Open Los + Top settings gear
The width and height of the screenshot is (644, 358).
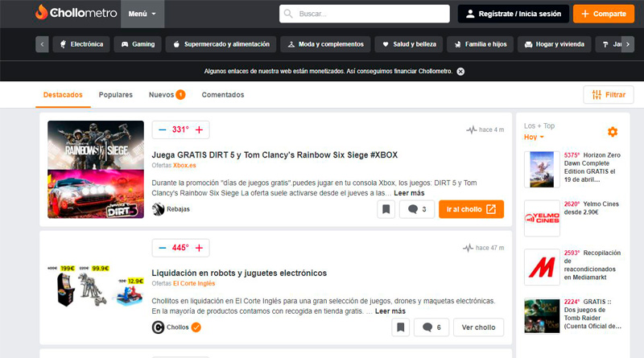(x=613, y=132)
